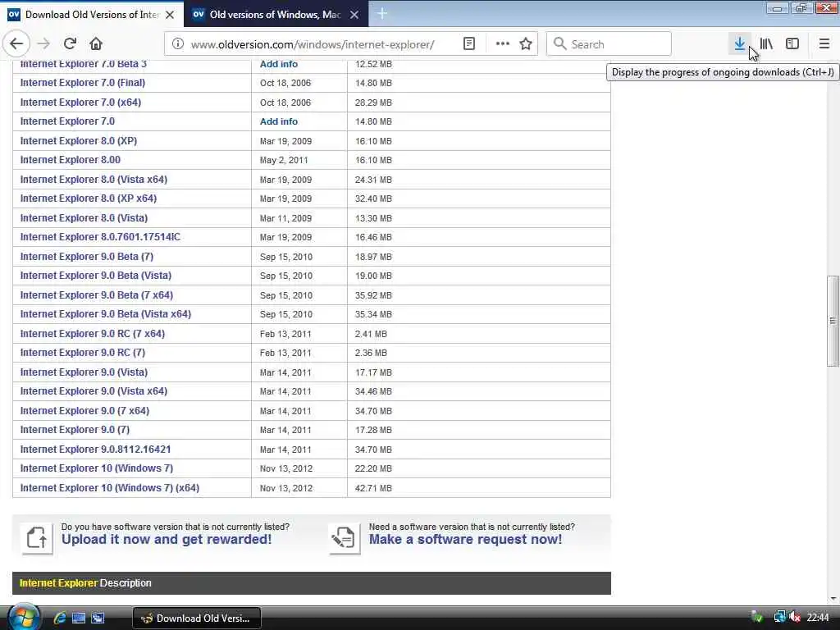
Task: Open Internet Explorer 7.0 (x64) link
Action: coord(80,103)
